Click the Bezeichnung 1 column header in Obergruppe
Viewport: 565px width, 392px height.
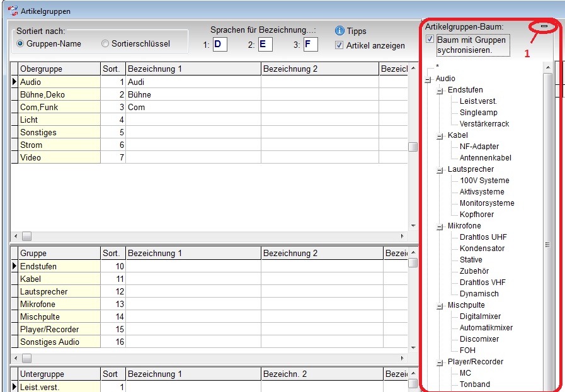[x=193, y=69]
